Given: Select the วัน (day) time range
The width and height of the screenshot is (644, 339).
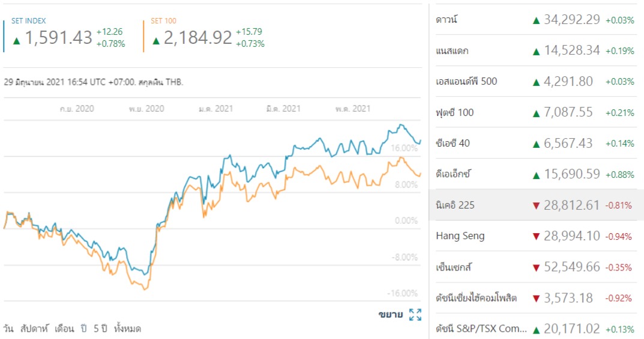Looking at the screenshot, I should 8,329.
